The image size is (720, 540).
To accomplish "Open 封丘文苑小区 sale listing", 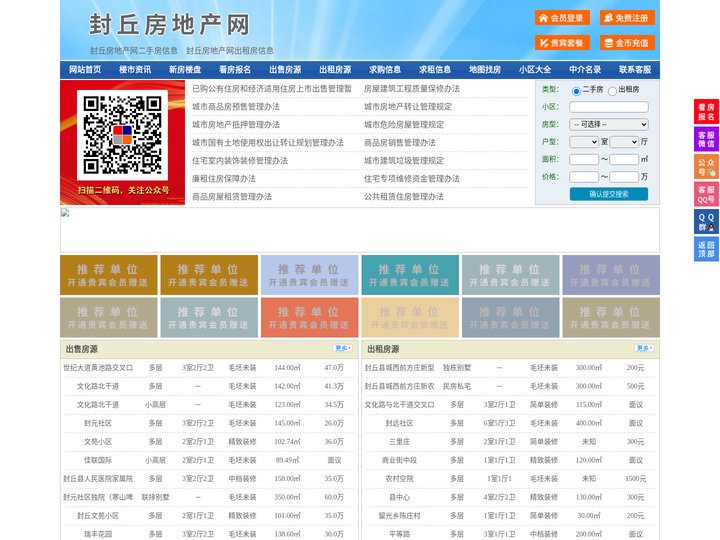I will [x=98, y=516].
